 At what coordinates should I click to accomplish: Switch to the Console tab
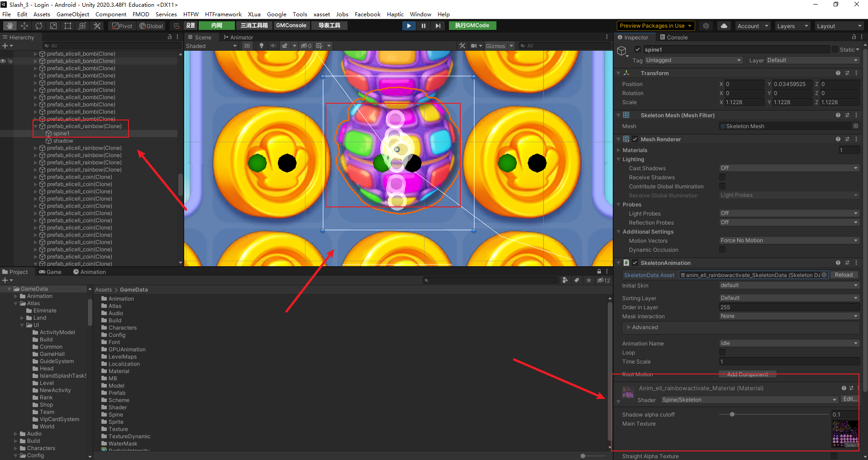(674, 37)
